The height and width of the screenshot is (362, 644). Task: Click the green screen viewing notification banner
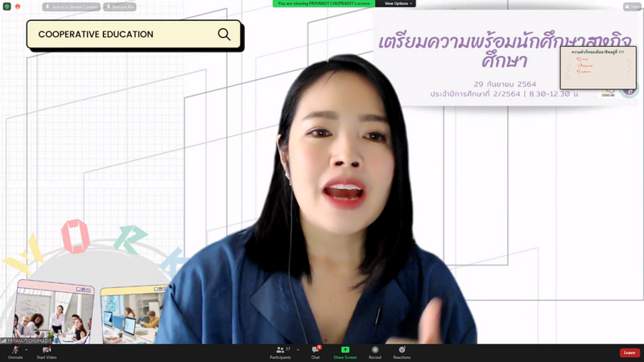point(324,3)
